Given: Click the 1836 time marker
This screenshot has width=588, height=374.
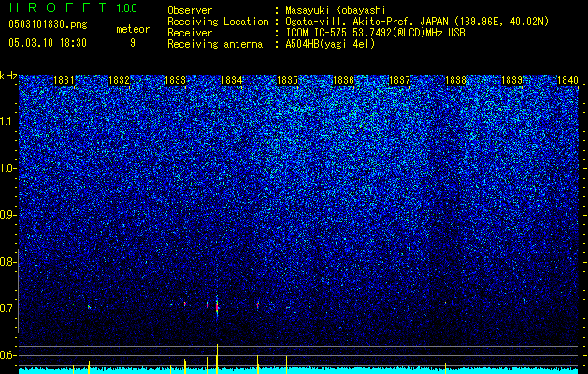Looking at the screenshot, I should point(343,80).
